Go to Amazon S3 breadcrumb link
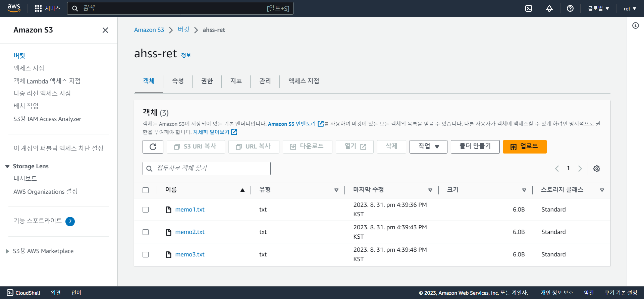Screen dimensions: 644x299 [149, 30]
